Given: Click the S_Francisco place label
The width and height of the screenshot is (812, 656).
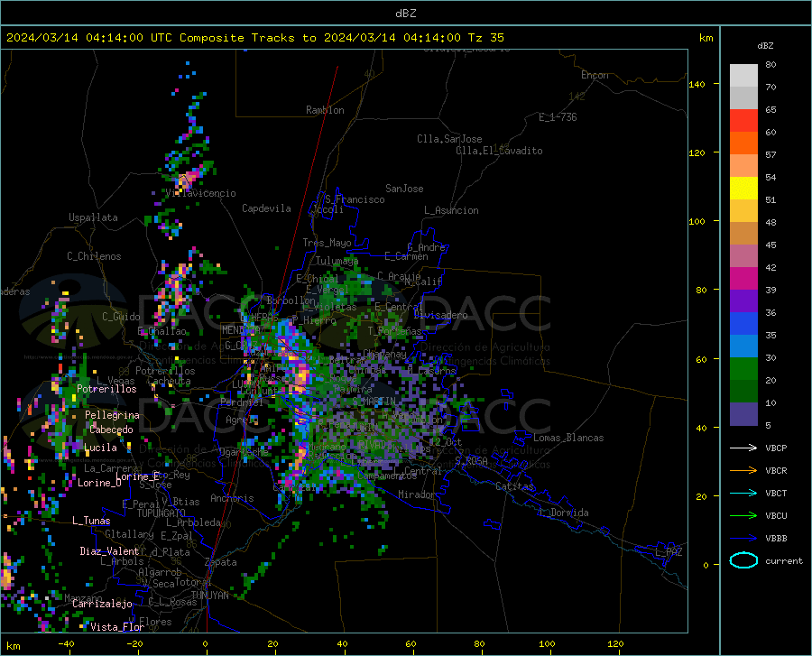Looking at the screenshot, I should pos(355,199).
